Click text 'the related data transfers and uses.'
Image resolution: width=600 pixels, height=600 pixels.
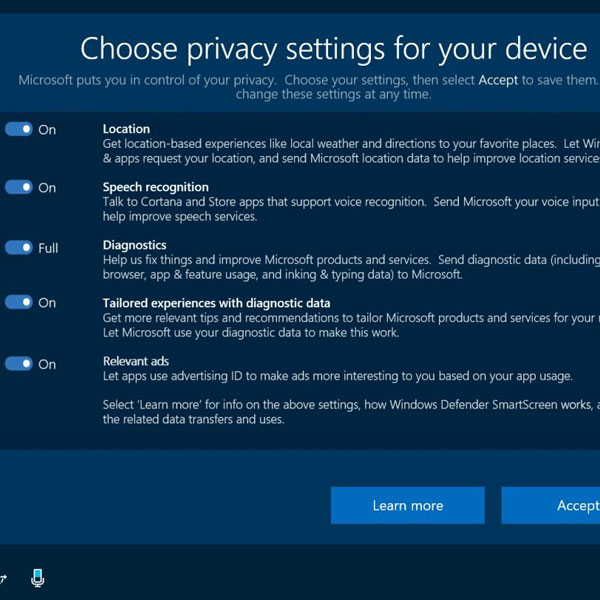pos(193,419)
